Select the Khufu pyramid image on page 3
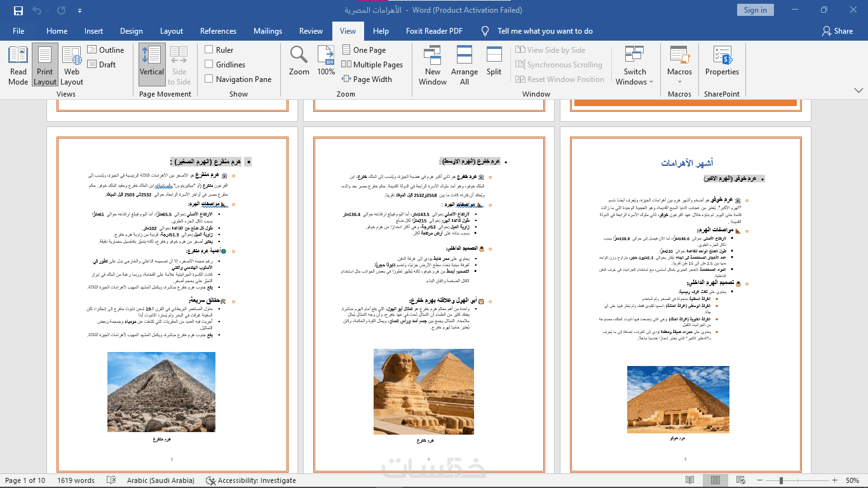 tap(677, 400)
